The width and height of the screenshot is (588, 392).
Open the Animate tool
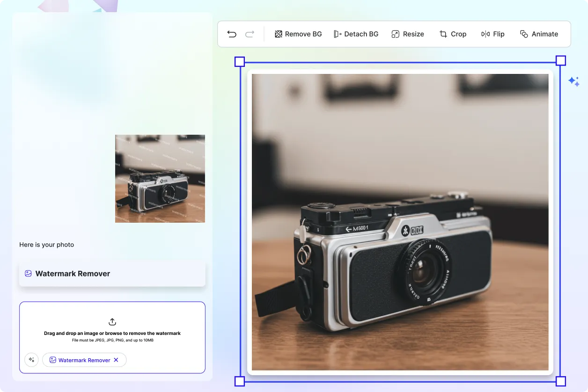tap(539, 34)
